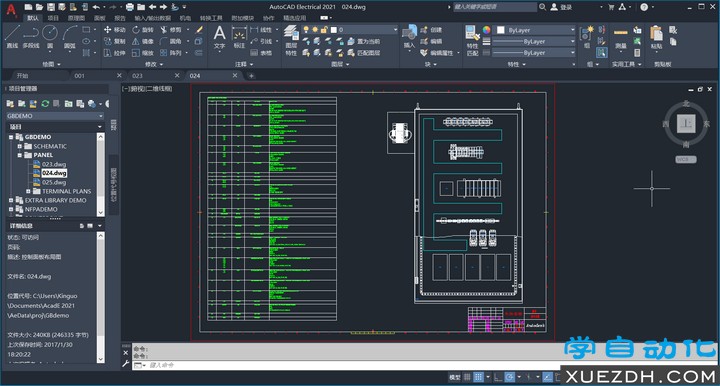720x386 pixels.
Task: Open the GBDEMO project selector dropdown
Action: point(55,116)
